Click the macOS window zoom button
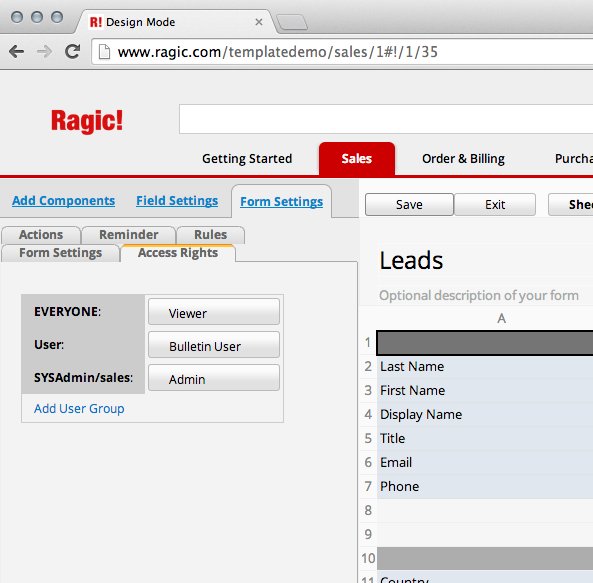 pos(57,17)
